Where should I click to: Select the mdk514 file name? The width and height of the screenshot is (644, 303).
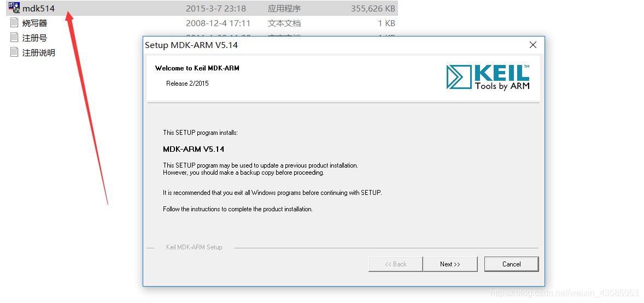(39, 8)
